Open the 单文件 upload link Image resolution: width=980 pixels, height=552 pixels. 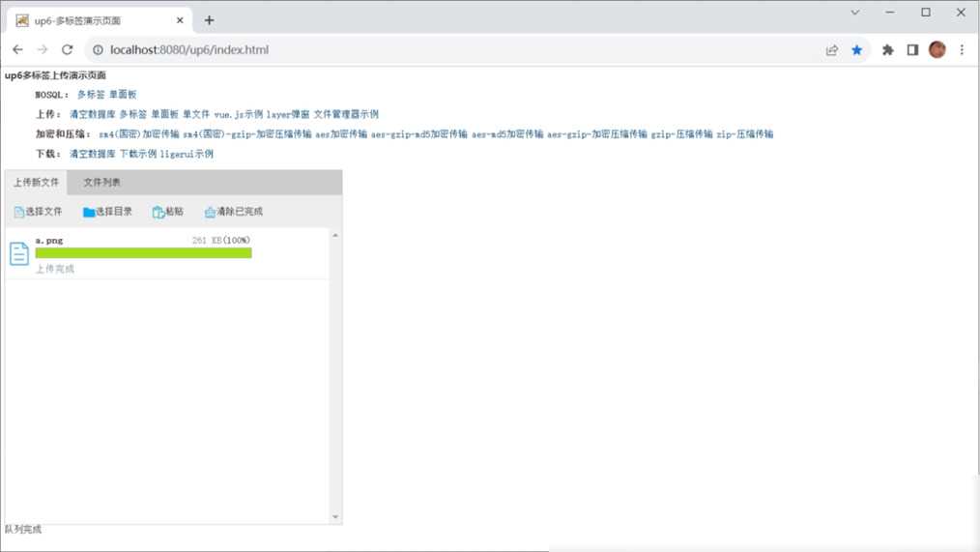[196, 114]
